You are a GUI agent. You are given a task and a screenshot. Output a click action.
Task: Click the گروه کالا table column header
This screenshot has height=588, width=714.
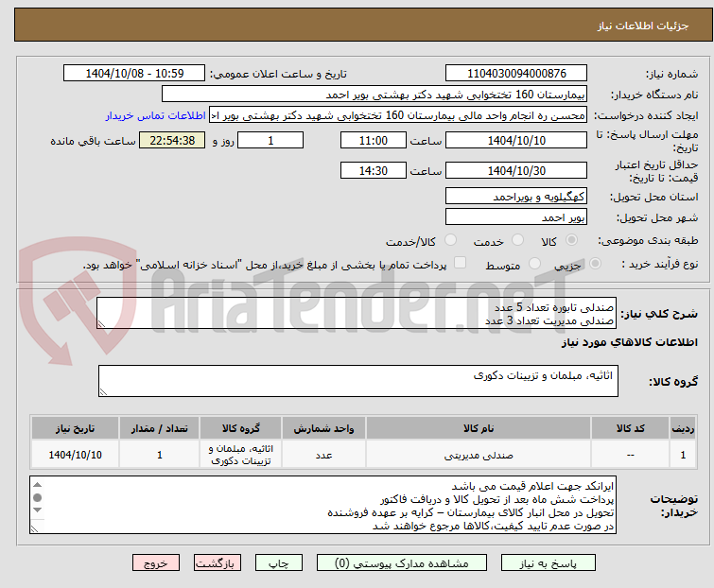pos(241,428)
